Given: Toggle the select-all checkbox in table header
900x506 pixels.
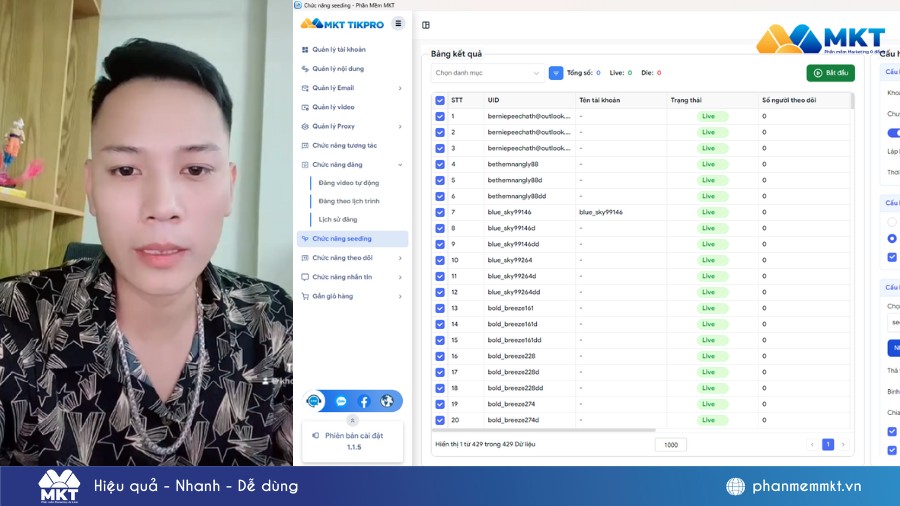Looking at the screenshot, I should pos(440,100).
